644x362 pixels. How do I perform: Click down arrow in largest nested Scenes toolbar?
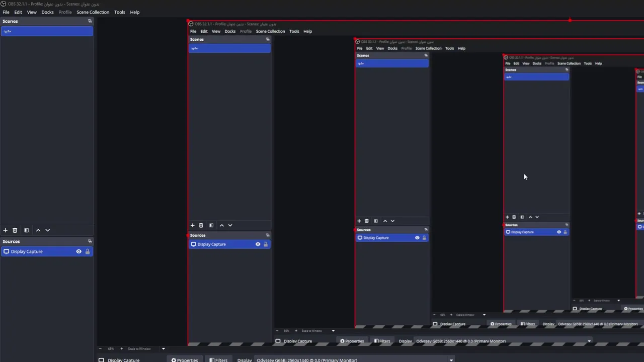tap(230, 225)
